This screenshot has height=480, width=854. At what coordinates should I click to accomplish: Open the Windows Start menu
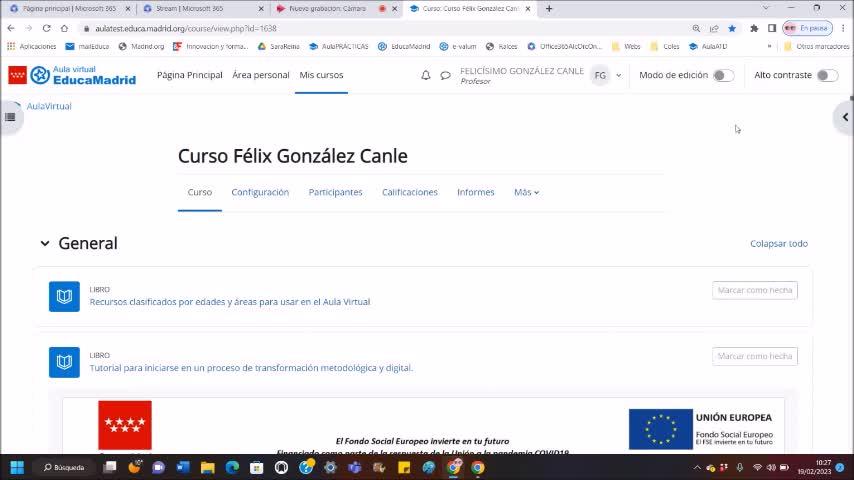(17, 467)
